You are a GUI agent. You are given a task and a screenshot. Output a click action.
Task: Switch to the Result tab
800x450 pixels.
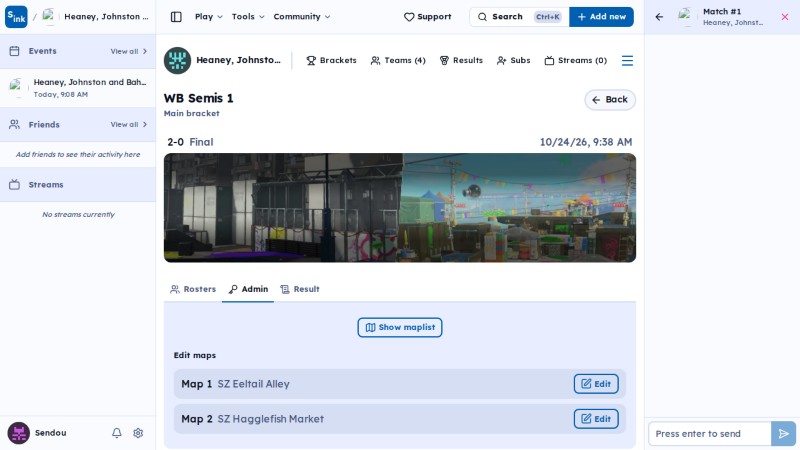pos(300,289)
